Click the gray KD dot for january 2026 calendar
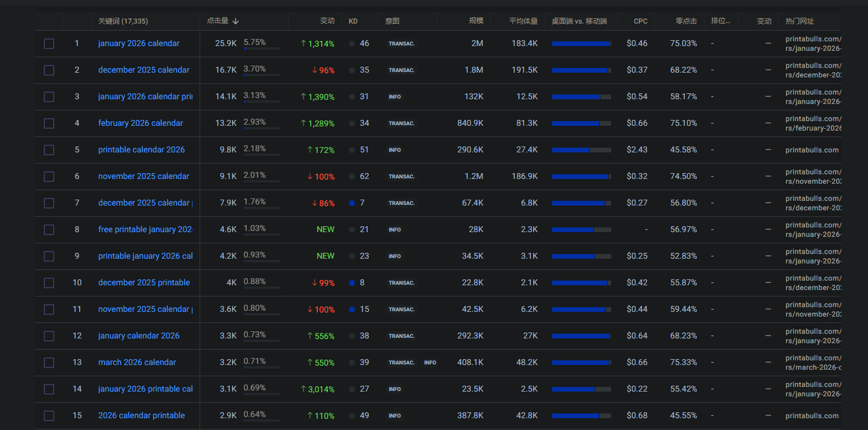The height and width of the screenshot is (430, 868). tap(352, 44)
